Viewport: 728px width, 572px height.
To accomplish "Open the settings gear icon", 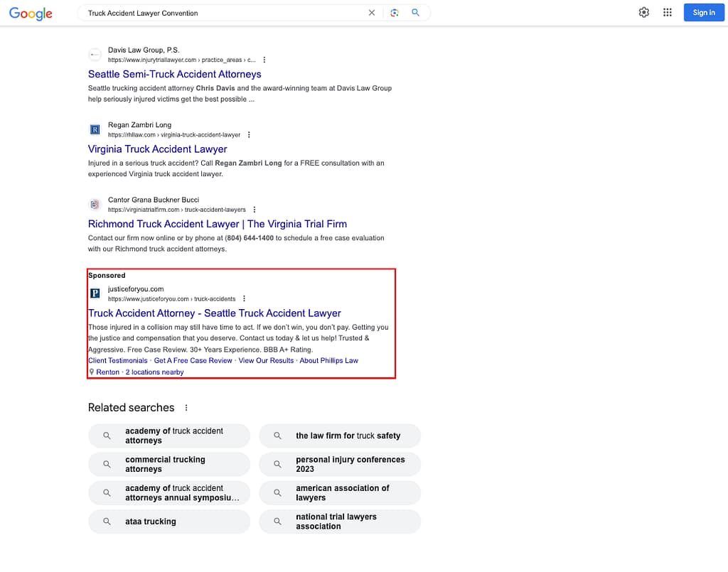I will tap(643, 13).
